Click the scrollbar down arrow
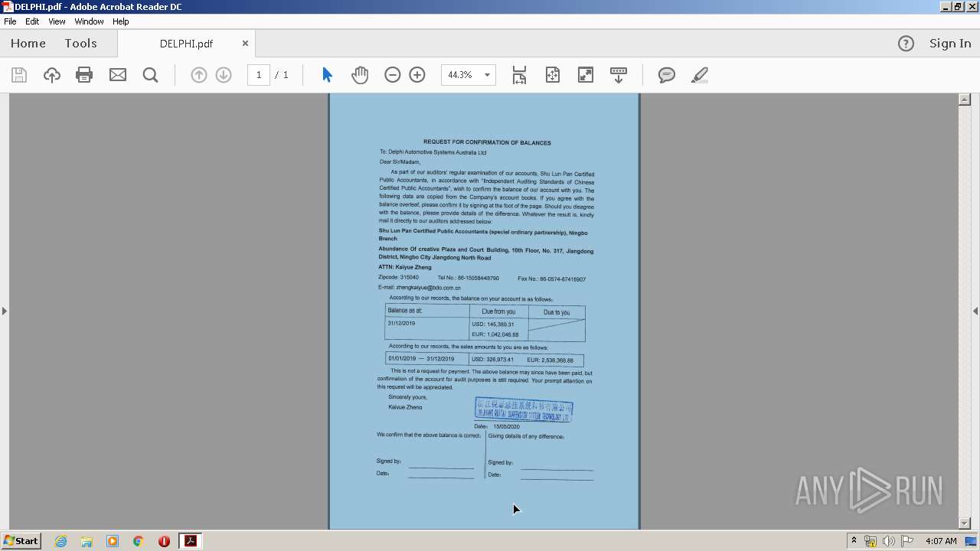This screenshot has width=980, height=551. (965, 523)
